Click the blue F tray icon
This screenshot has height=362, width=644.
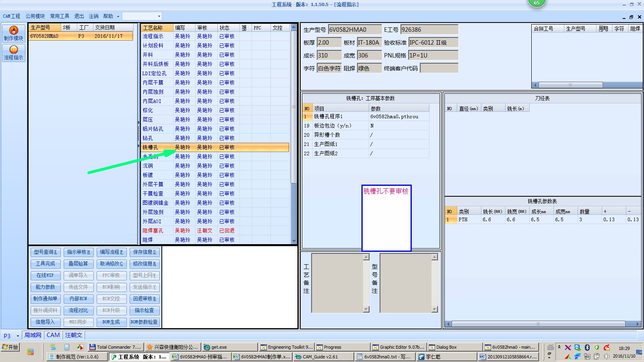(x=577, y=356)
